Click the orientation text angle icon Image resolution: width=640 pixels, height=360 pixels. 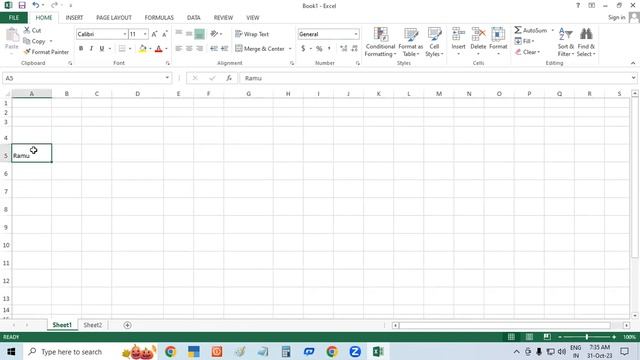214,34
